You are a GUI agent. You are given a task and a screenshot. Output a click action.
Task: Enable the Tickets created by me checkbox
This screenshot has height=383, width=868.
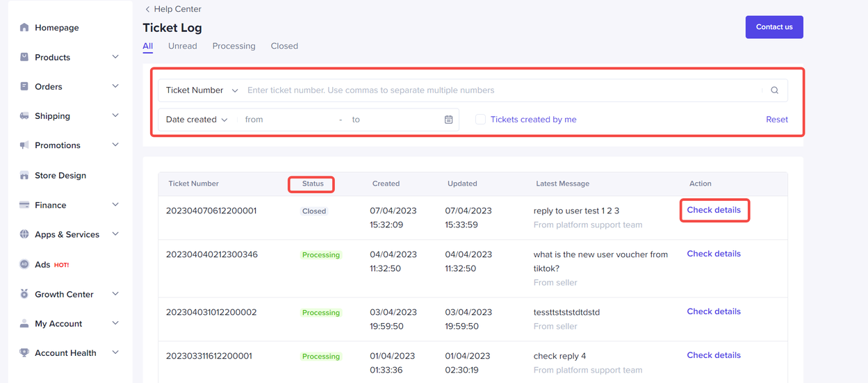click(x=480, y=120)
